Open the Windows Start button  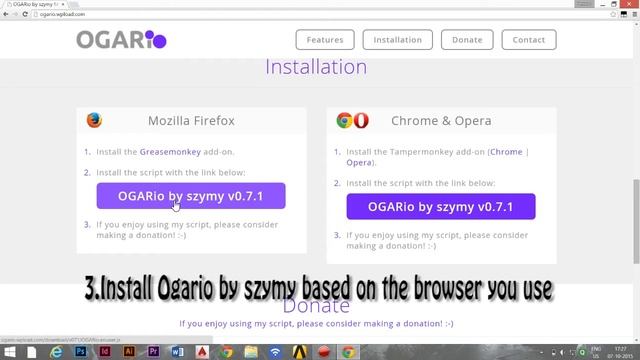click(x=9, y=352)
